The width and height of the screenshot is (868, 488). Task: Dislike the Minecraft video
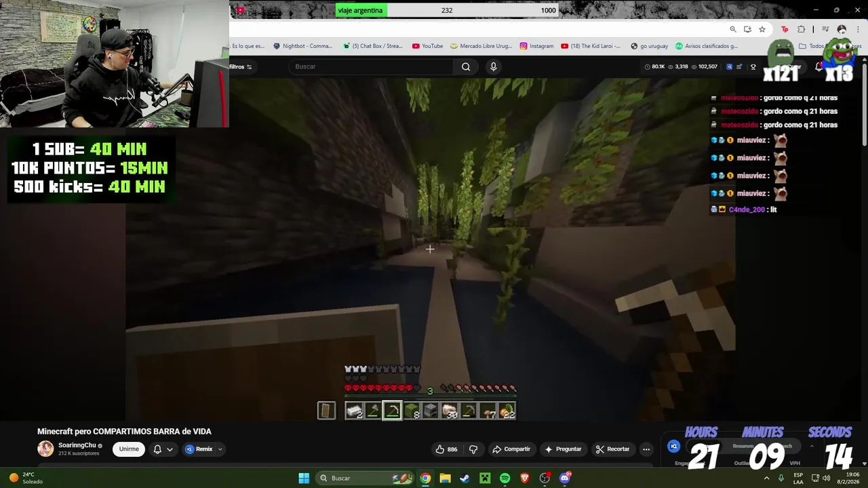pos(473,449)
